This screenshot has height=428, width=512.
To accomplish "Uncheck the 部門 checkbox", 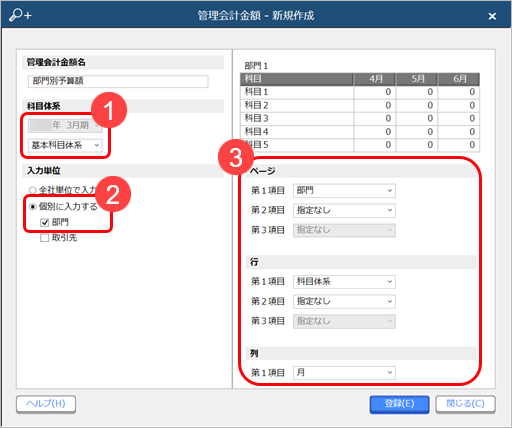I will click(x=44, y=222).
